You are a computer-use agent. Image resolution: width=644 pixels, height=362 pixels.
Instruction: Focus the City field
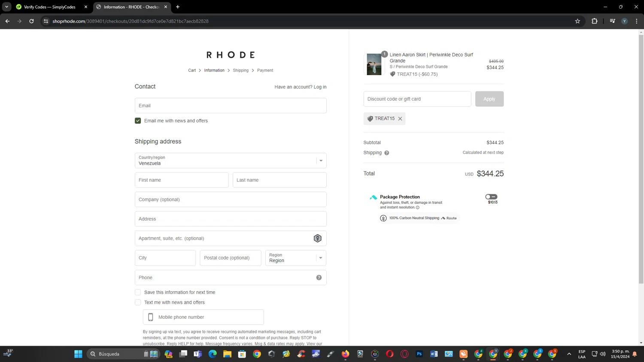(165, 258)
